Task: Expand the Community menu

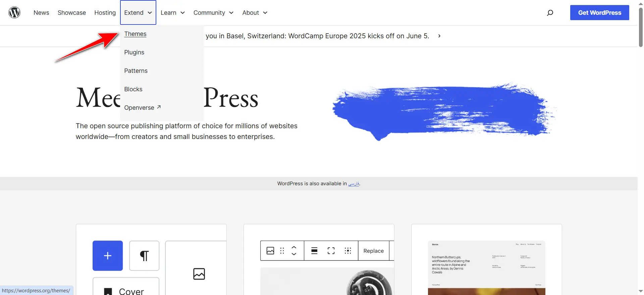Action: [x=213, y=13]
